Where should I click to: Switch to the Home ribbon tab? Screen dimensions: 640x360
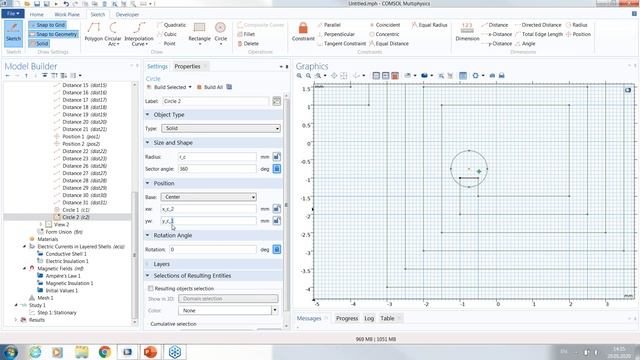pyautogui.click(x=36, y=15)
